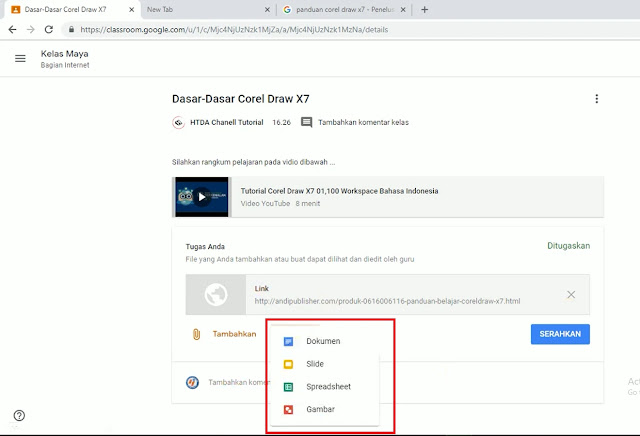Open a new browser tab
The image size is (640, 436).
click(x=424, y=9)
